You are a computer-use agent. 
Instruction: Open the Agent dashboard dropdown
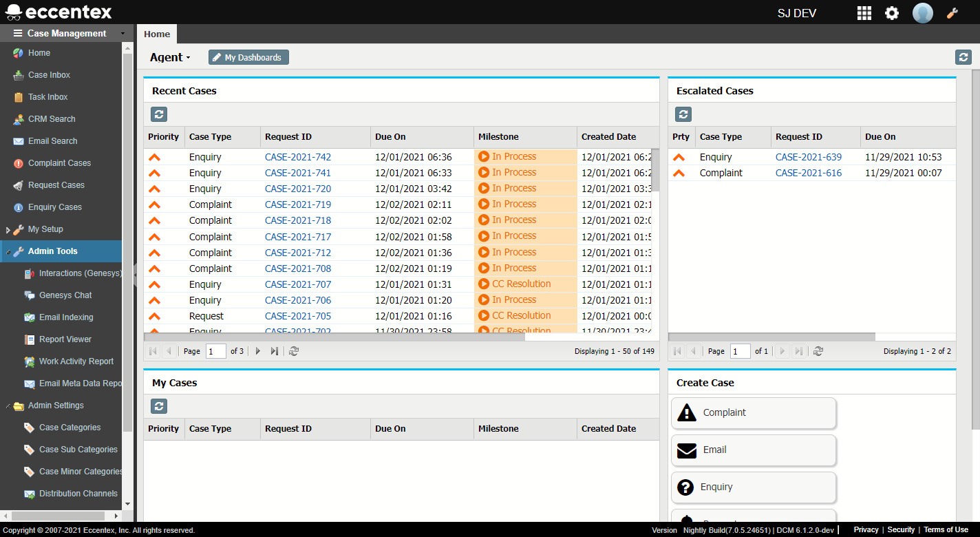tap(170, 57)
